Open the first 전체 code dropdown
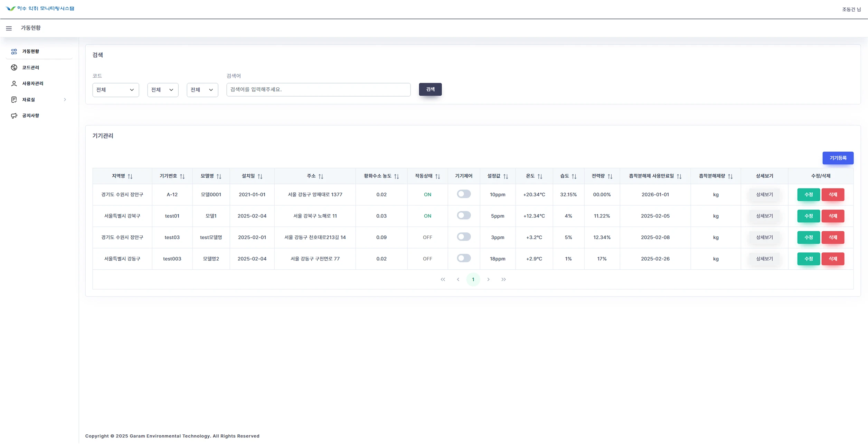 (115, 90)
